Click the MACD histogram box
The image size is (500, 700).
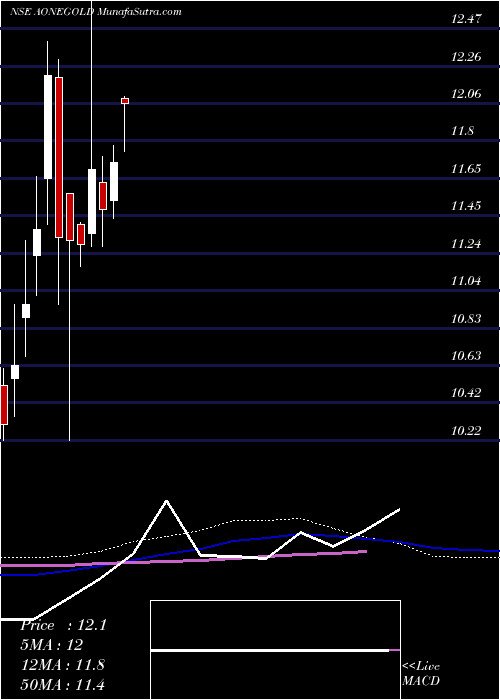point(275,650)
